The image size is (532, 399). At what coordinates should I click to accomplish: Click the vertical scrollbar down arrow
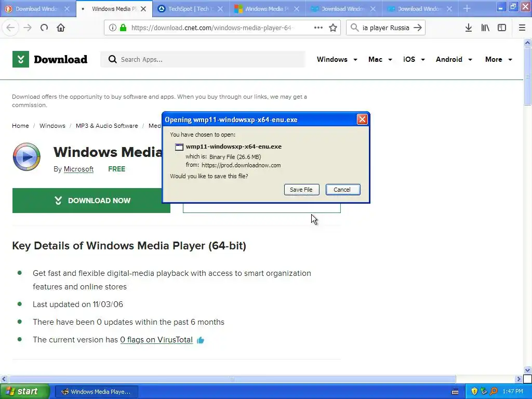pyautogui.click(x=527, y=370)
